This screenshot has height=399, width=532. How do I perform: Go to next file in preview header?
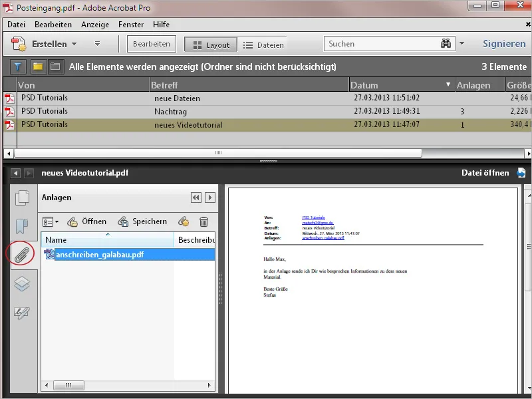[x=29, y=174]
